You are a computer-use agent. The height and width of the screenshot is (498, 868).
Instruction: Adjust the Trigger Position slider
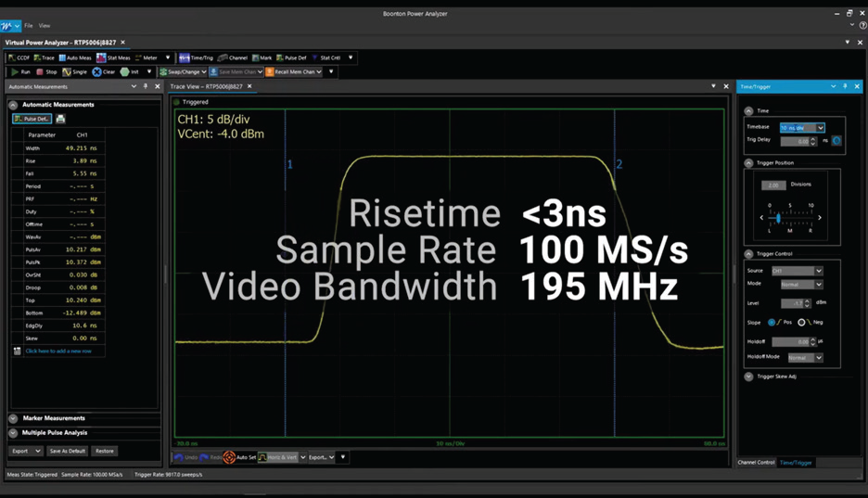click(779, 218)
